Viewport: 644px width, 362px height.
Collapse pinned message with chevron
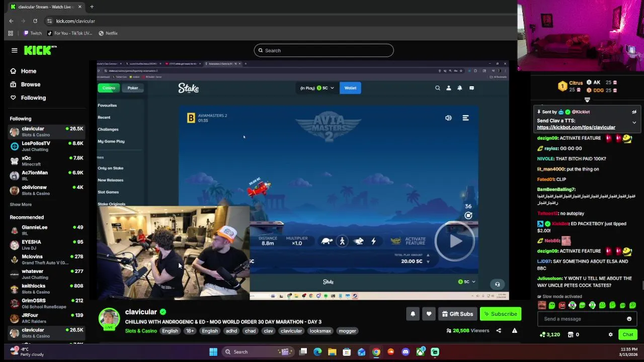tap(634, 122)
